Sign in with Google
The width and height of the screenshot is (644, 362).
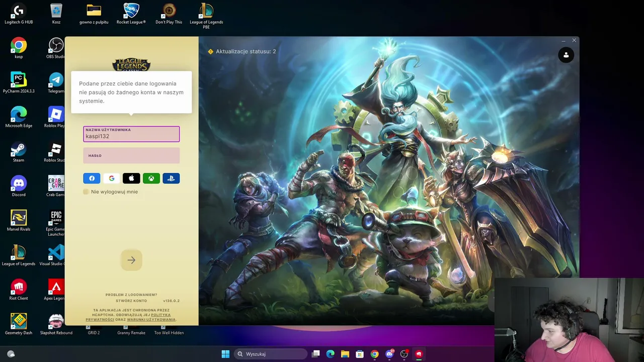pyautogui.click(x=112, y=178)
